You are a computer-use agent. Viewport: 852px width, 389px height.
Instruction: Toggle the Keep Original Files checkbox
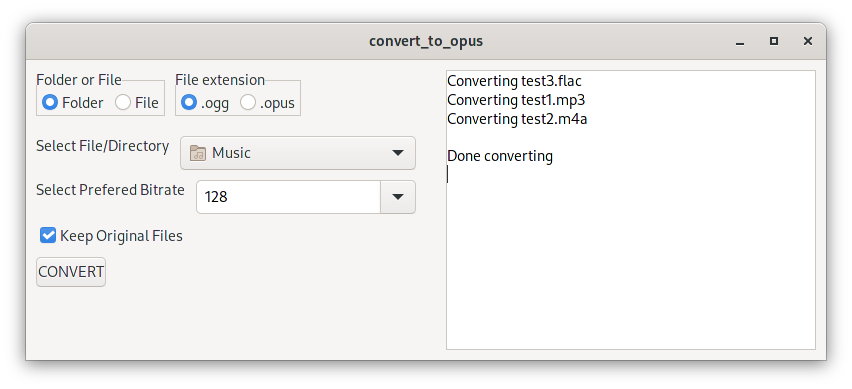[48, 235]
